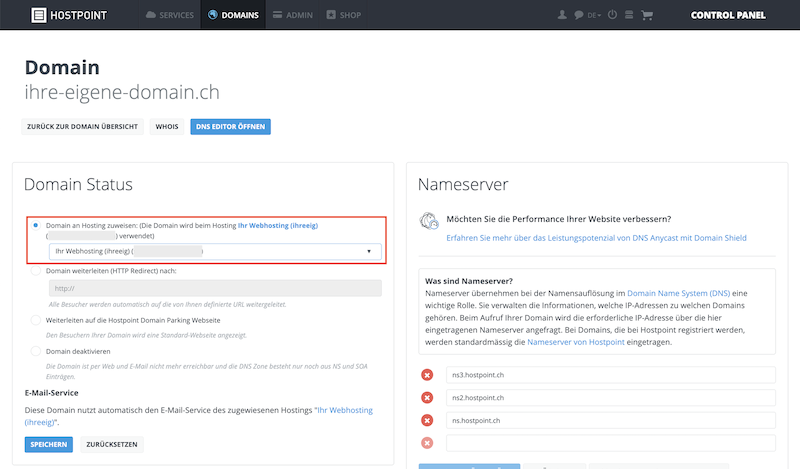
Task: Select the Domain deaktivieren radio
Action: (x=36, y=351)
